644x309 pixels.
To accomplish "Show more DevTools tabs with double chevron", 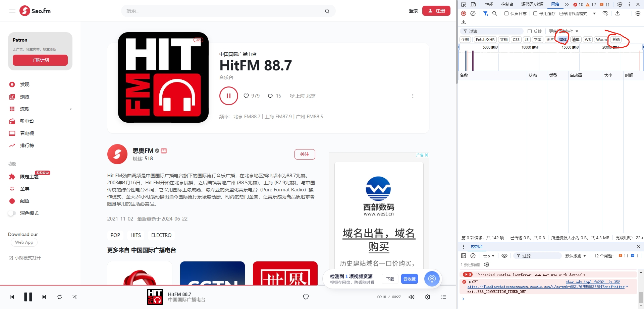I will click(567, 4).
